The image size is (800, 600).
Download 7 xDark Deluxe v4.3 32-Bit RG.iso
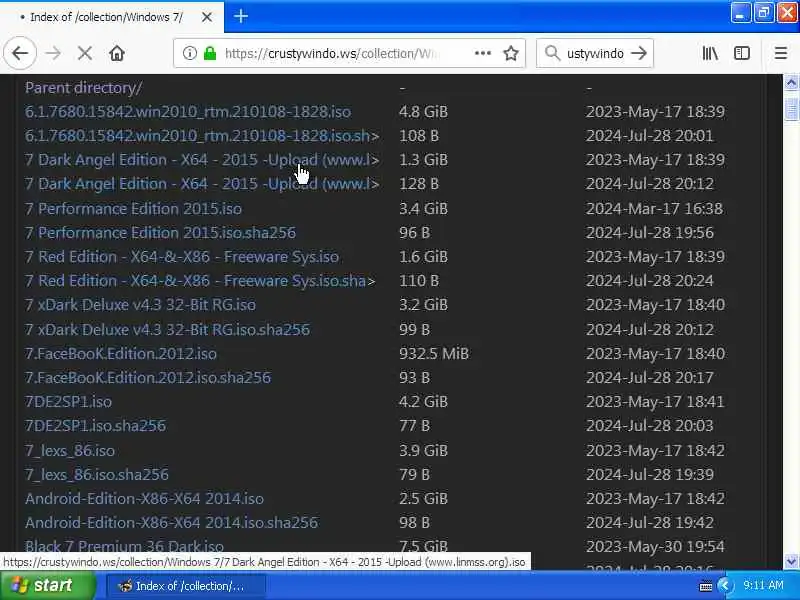coord(140,305)
